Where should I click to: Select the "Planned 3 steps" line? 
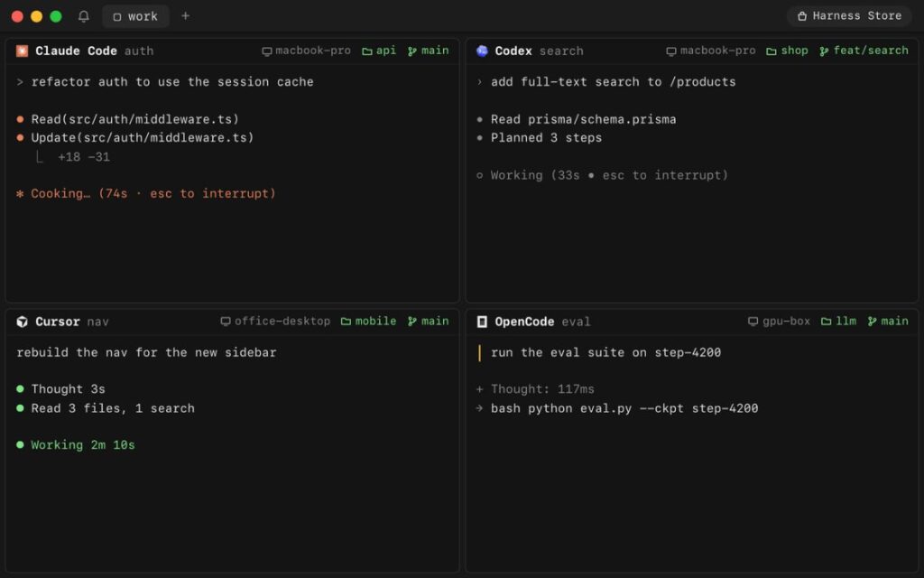[546, 137]
